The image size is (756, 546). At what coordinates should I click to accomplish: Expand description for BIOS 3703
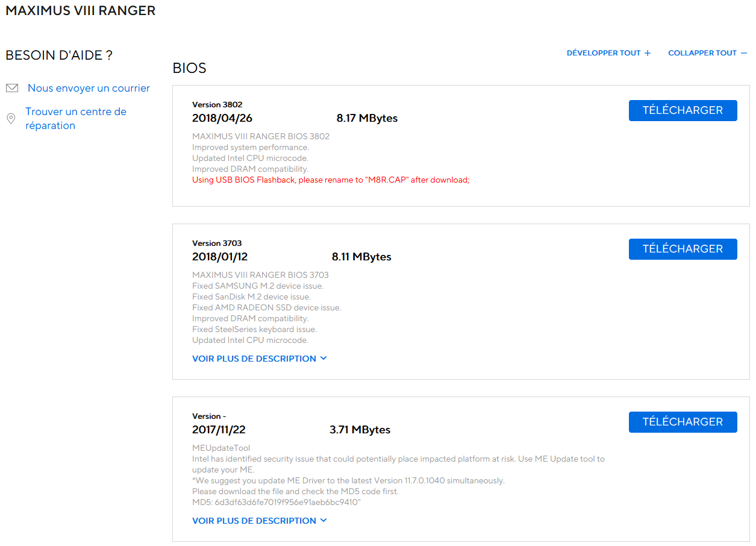[x=260, y=359]
